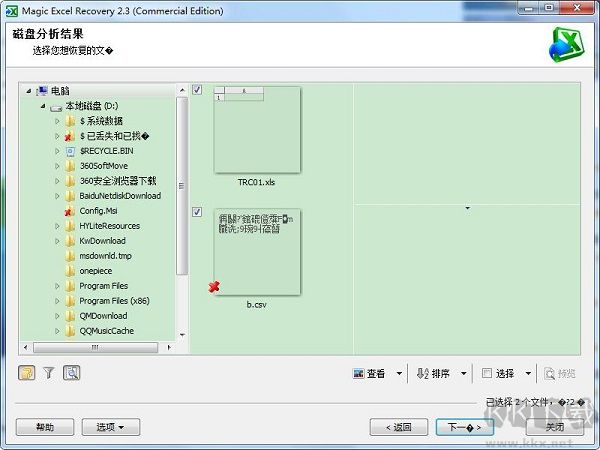Viewport: 600px width, 450px height.
Task: Click the folder view icon in the bottom toolbar
Action: [26, 373]
